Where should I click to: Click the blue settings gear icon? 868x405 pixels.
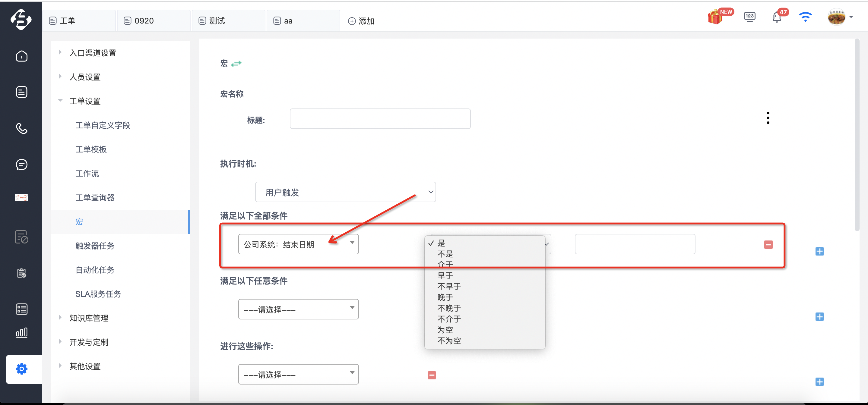coord(22,369)
